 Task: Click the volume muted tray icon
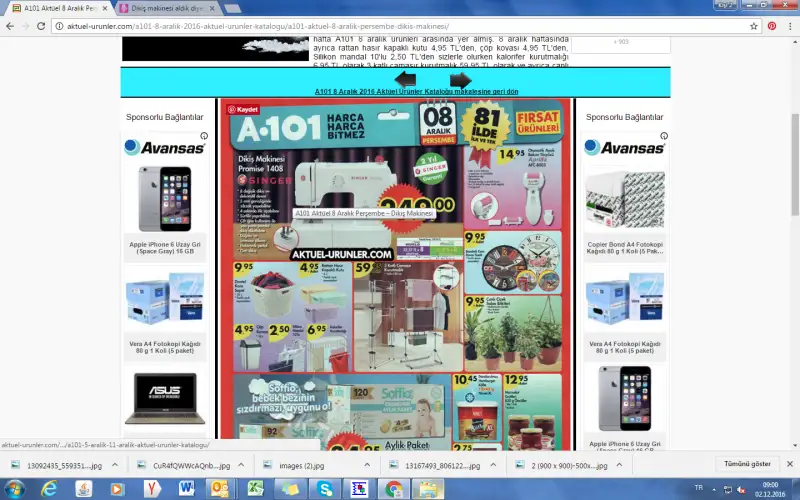741,490
